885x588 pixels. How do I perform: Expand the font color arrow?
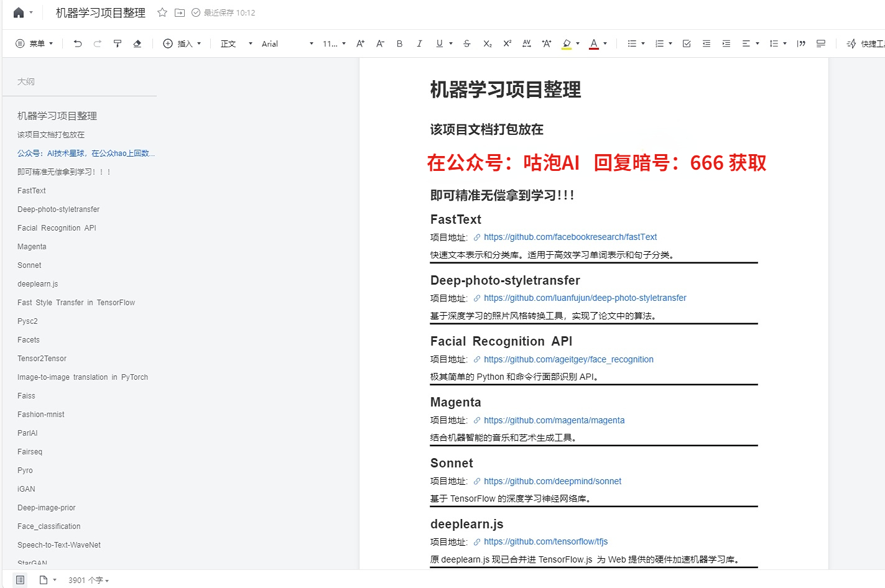point(605,44)
